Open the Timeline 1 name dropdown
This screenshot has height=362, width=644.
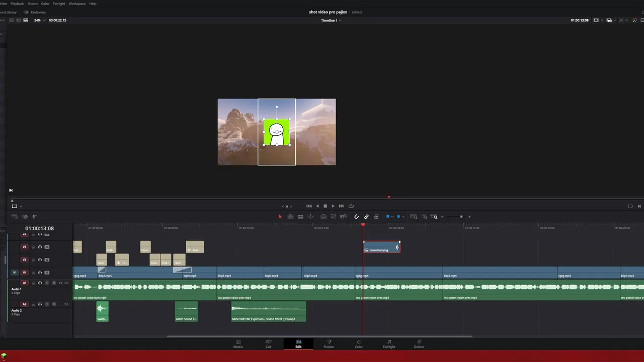point(331,20)
